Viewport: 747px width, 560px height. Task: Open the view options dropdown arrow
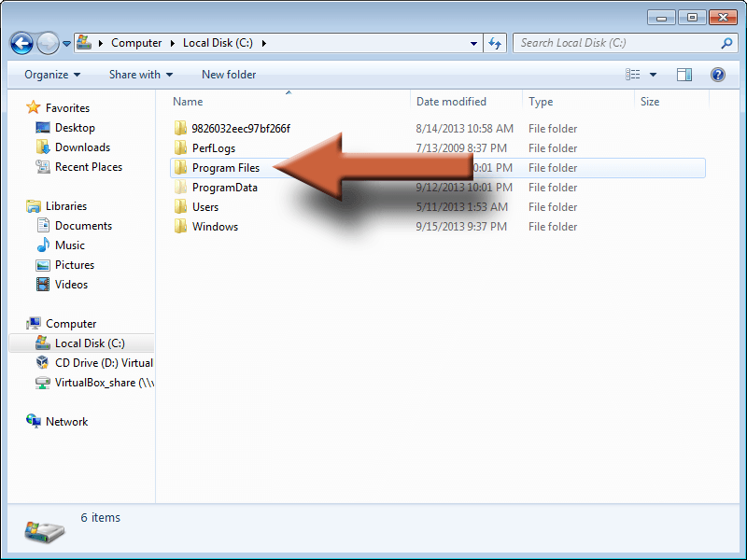[x=653, y=75]
